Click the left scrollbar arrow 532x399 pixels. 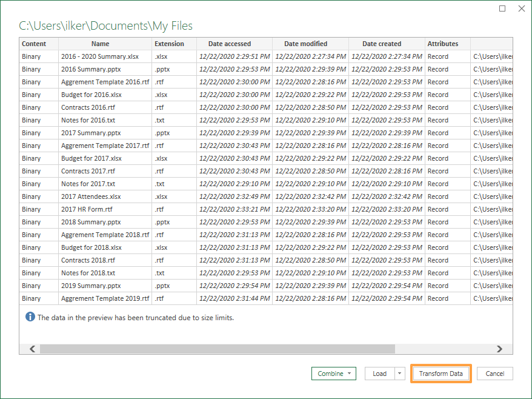(x=32, y=349)
